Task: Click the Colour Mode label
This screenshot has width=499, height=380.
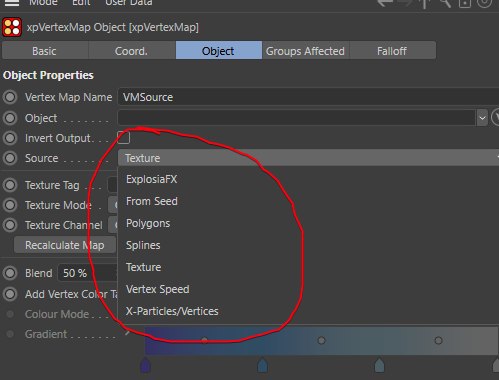Action: (57, 314)
